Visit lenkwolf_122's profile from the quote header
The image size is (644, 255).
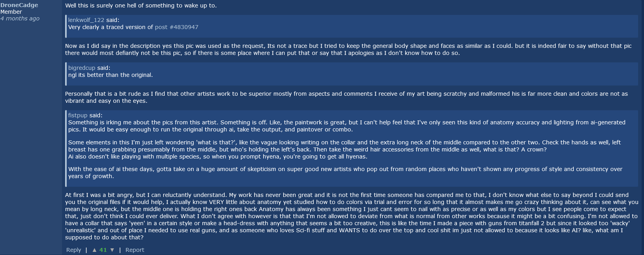click(x=86, y=20)
